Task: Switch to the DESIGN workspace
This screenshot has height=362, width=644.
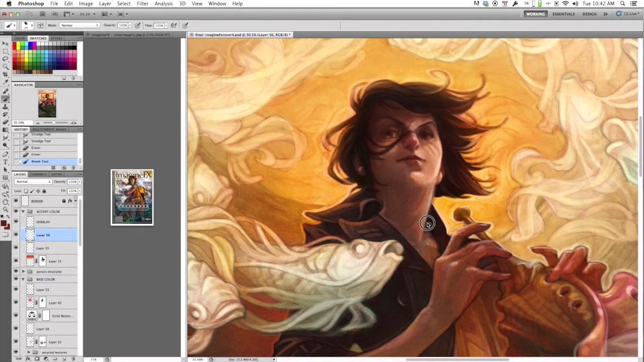Action: pos(590,14)
